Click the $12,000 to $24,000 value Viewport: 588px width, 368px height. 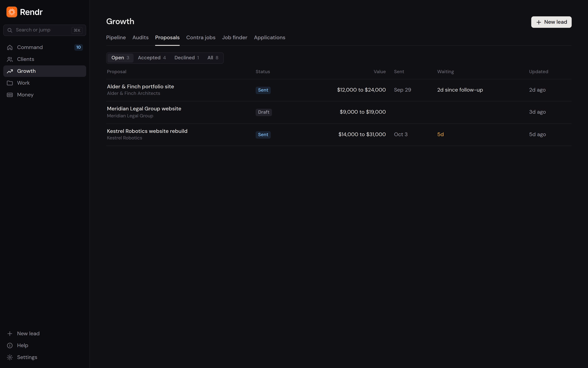(x=361, y=90)
